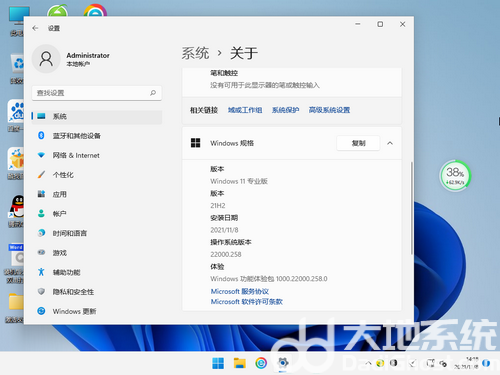This screenshot has width=500, height=375.
Task: Click the accounts person icon in sidebar
Action: [x=41, y=213]
